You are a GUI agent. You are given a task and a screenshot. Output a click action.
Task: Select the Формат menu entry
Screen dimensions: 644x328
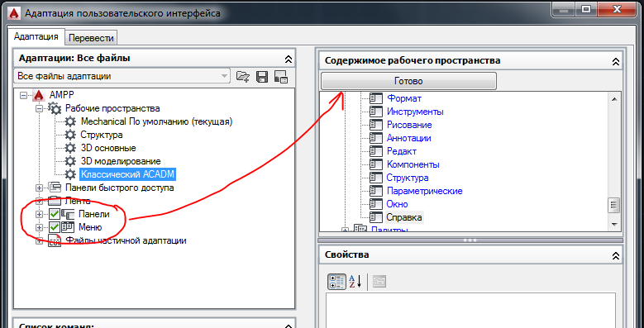tap(404, 98)
